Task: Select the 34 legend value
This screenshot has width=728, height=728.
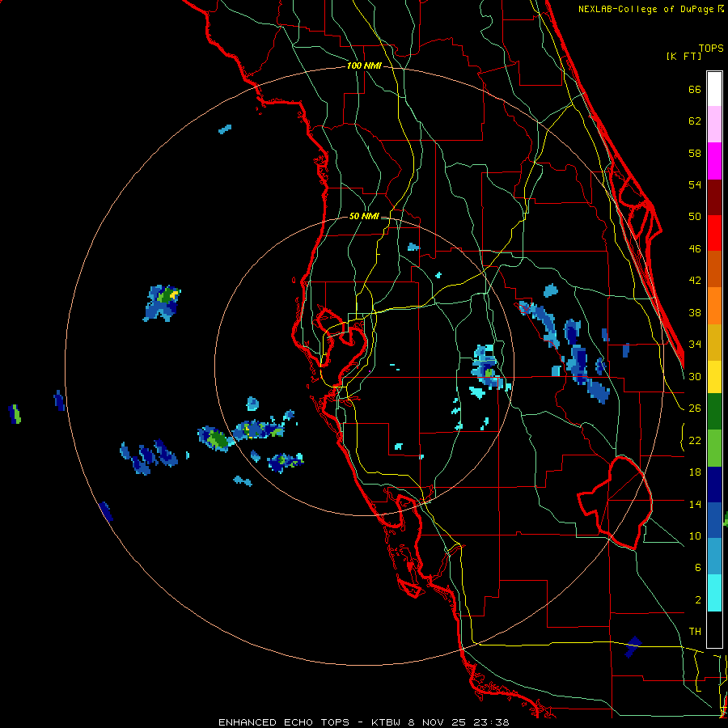Action: click(x=695, y=344)
